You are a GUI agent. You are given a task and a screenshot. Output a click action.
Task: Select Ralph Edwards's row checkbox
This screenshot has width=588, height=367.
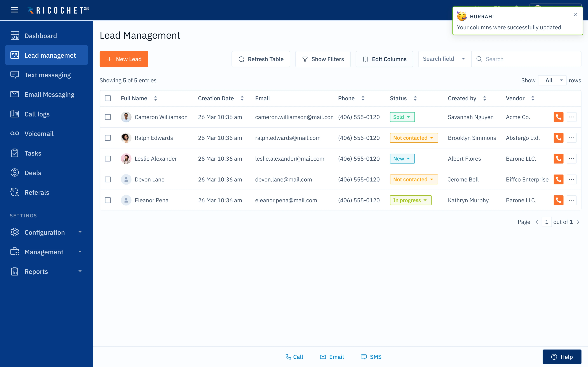(x=108, y=138)
